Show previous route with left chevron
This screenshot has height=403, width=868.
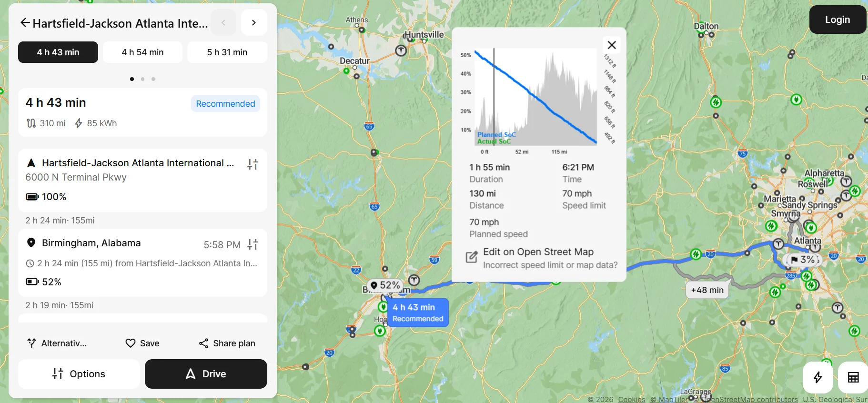[x=223, y=22]
